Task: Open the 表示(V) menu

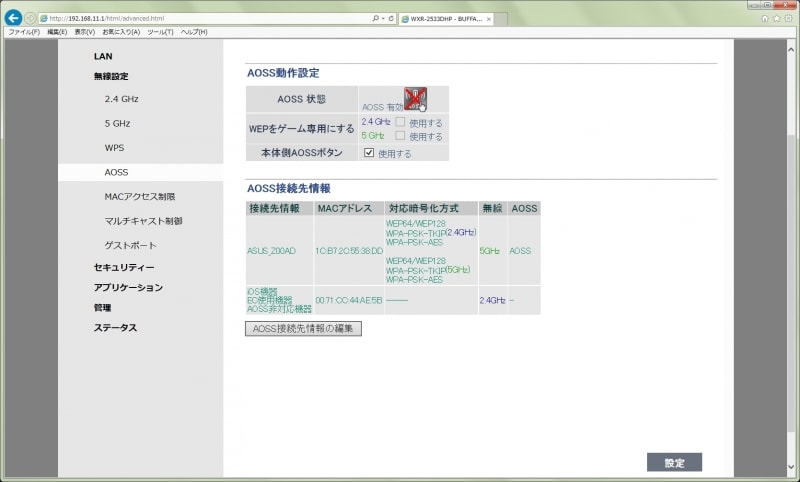Action: tap(85, 32)
